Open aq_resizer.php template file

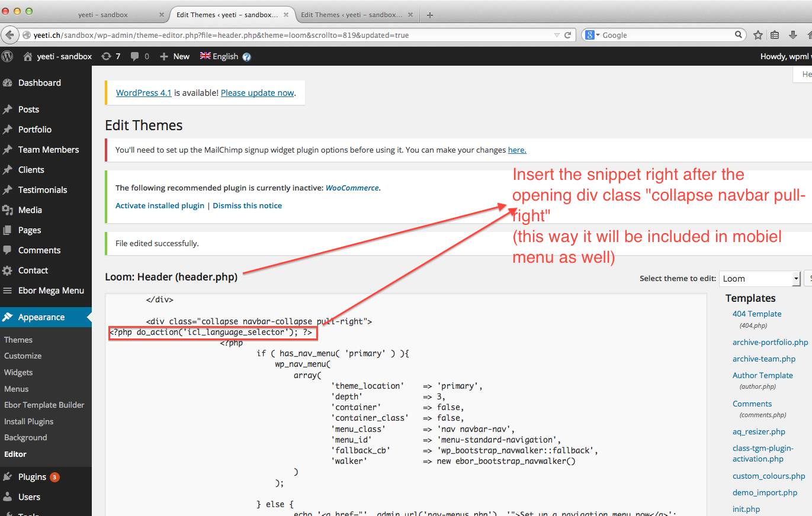click(759, 432)
